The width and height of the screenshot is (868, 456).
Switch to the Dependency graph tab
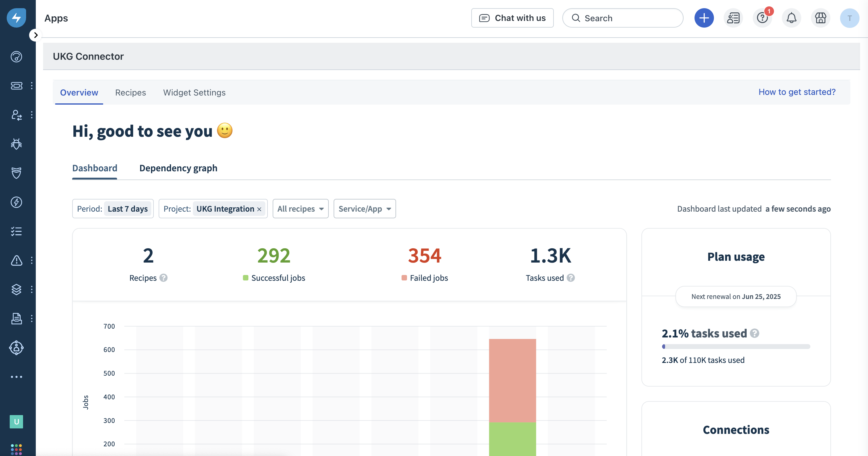click(x=178, y=168)
